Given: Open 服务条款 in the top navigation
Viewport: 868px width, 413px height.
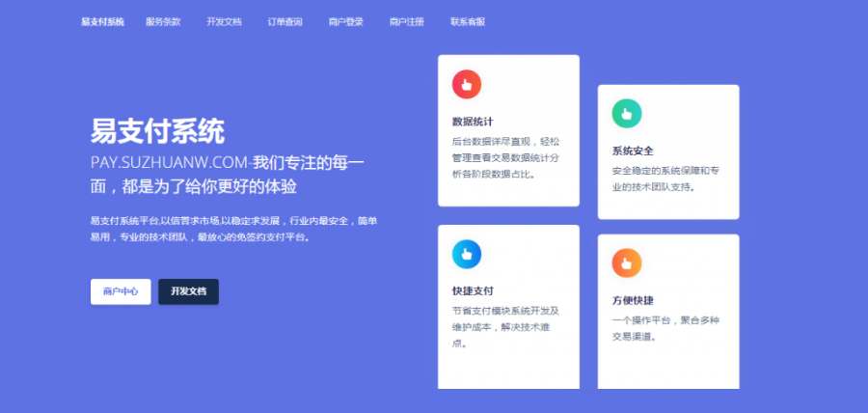Looking at the screenshot, I should 163,22.
